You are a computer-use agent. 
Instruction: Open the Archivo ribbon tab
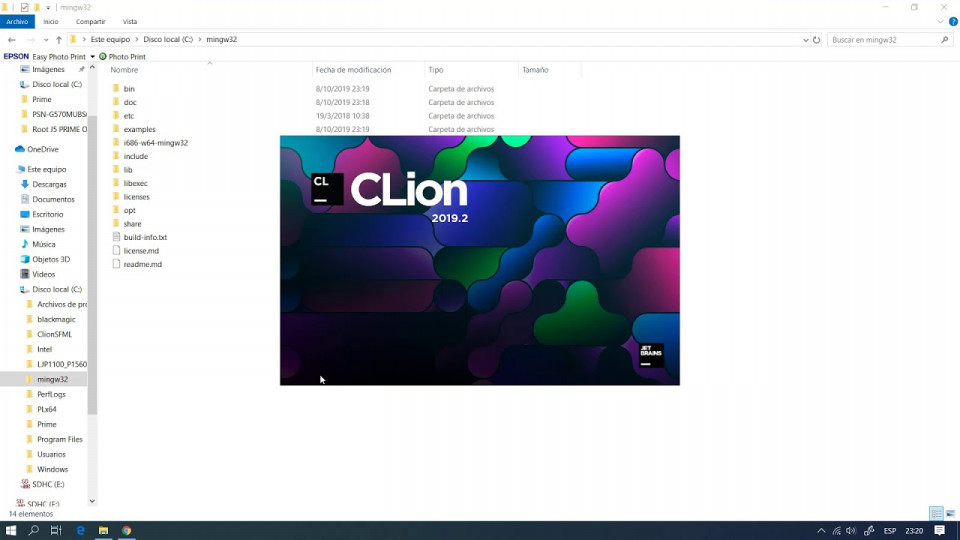17,21
